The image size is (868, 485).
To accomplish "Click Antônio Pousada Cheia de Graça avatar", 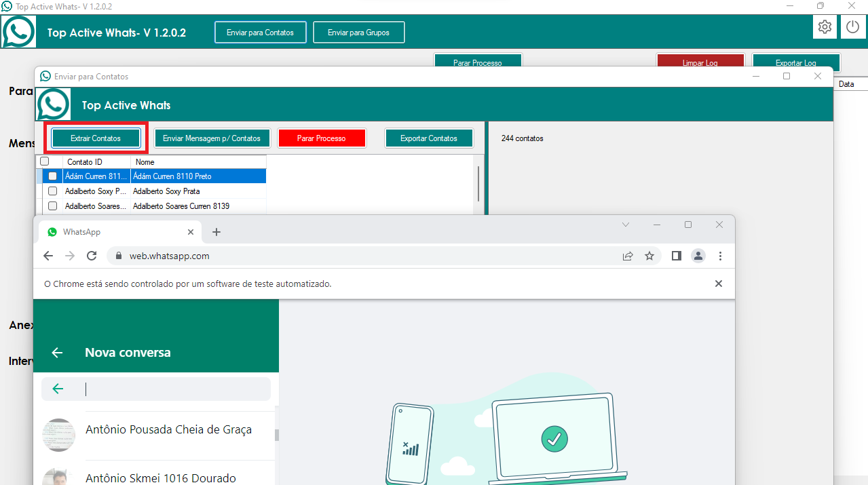I will coord(59,435).
